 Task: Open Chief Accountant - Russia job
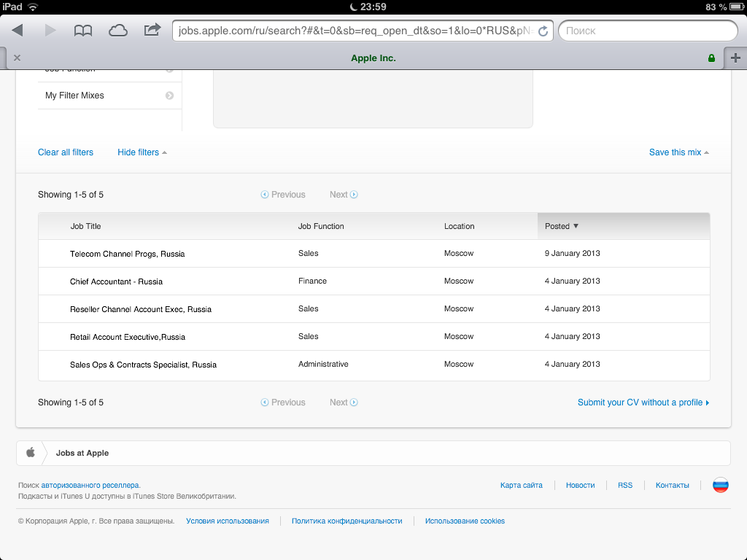tap(116, 281)
